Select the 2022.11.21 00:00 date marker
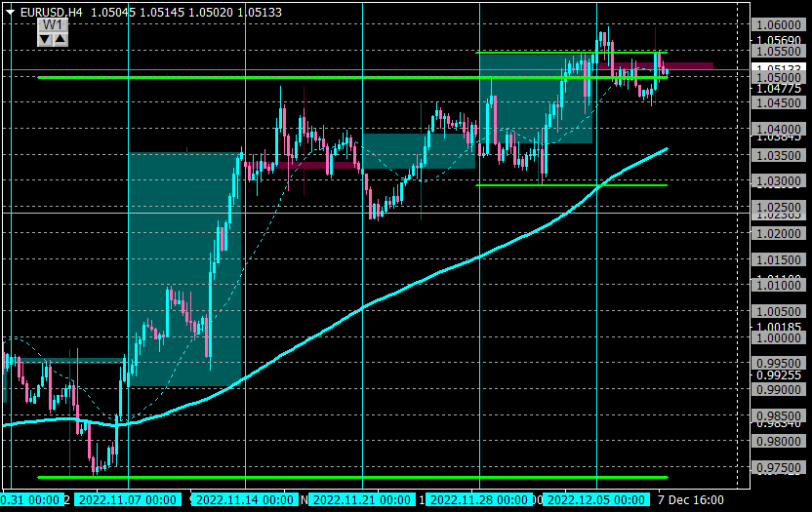Image resolution: width=812 pixels, height=512 pixels. pyautogui.click(x=362, y=500)
